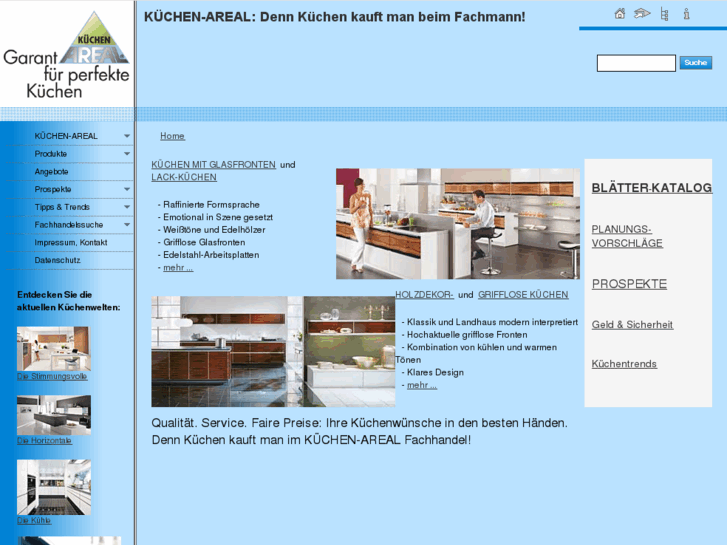727x545 pixels.
Task: Click the home house icon
Action: pos(619,14)
